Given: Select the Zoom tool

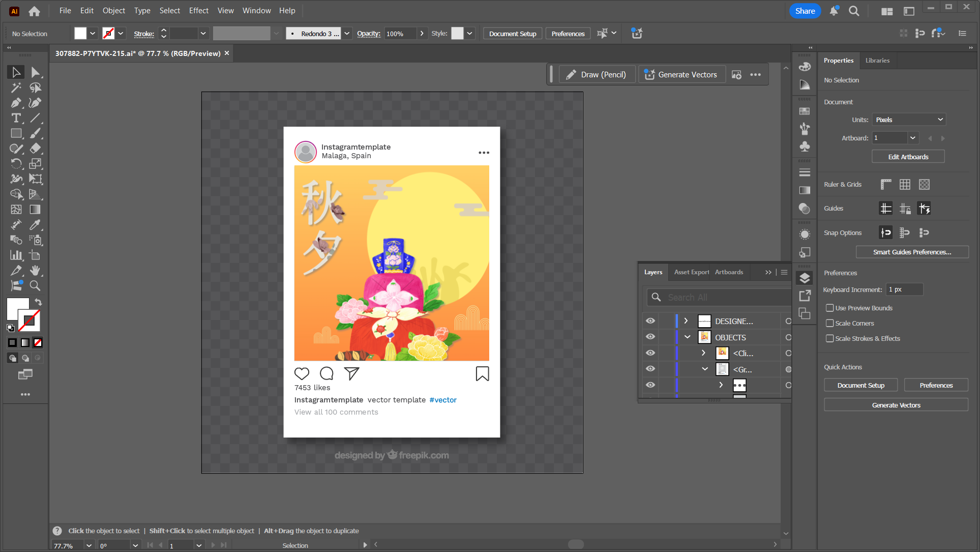Looking at the screenshot, I should click(35, 286).
